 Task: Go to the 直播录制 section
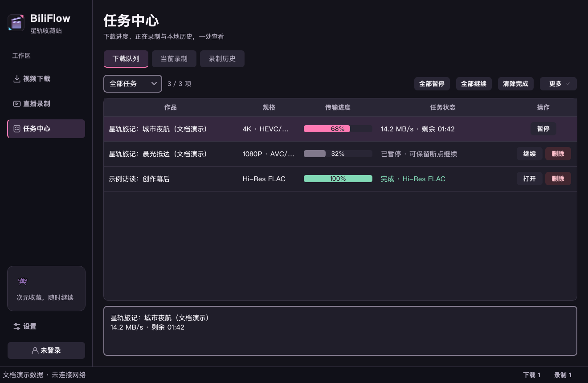(x=46, y=104)
